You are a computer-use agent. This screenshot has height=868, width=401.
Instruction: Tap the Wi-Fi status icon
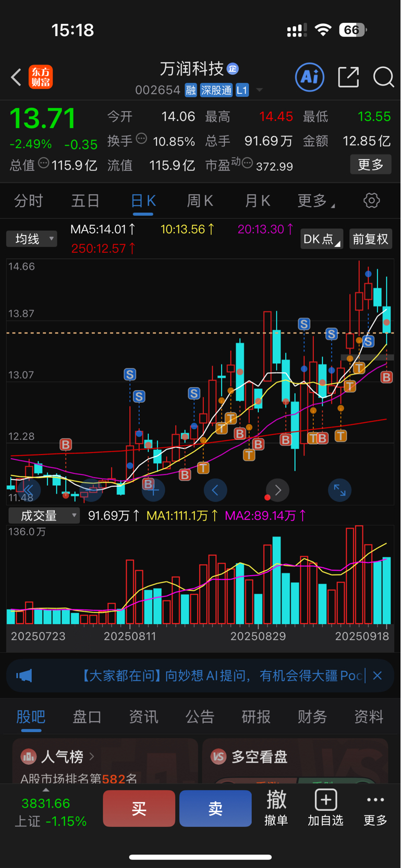point(323,30)
